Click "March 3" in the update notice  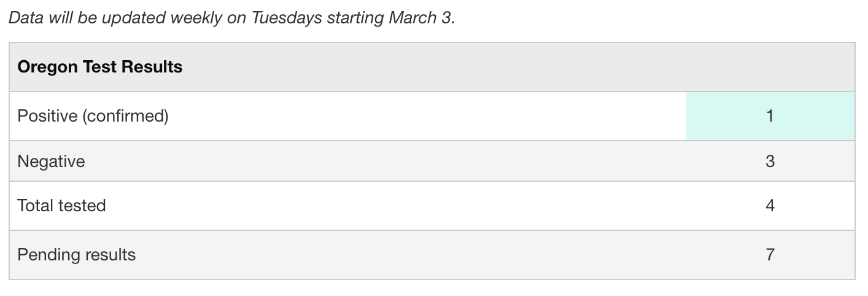(420, 17)
